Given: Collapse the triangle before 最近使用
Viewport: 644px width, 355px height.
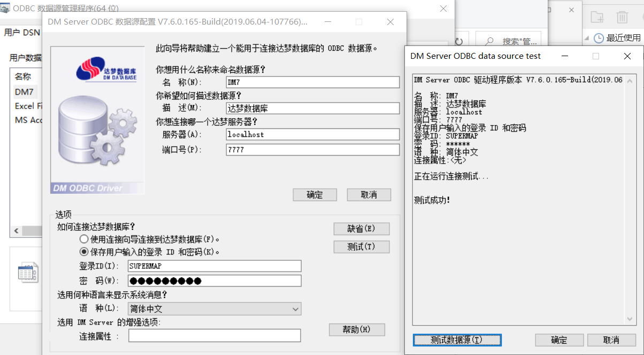Looking at the screenshot, I should (x=587, y=38).
